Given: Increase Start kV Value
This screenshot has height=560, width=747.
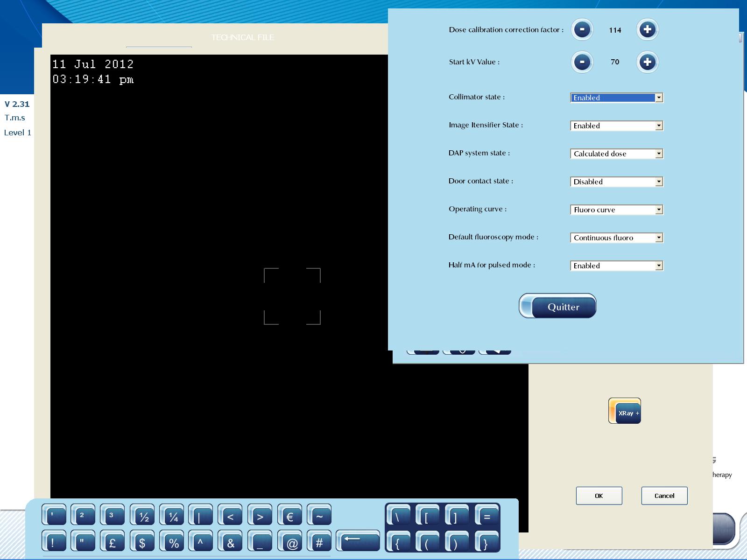Looking at the screenshot, I should pos(647,62).
